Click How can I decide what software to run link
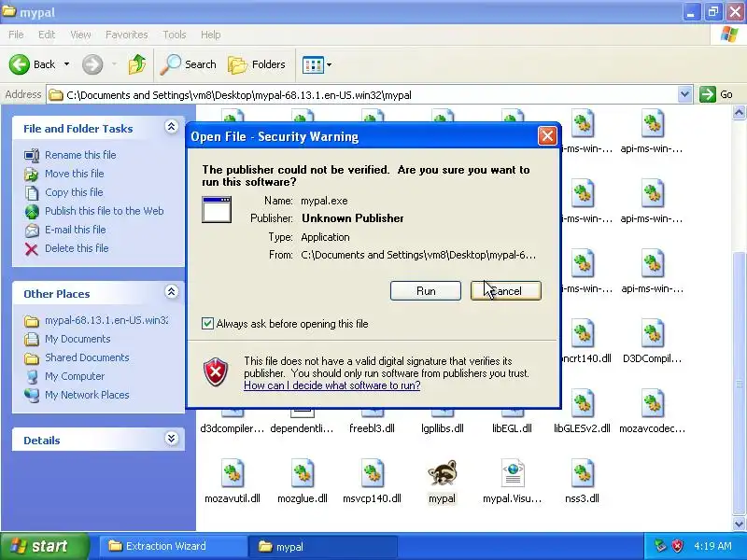This screenshot has width=747, height=560. click(x=332, y=385)
